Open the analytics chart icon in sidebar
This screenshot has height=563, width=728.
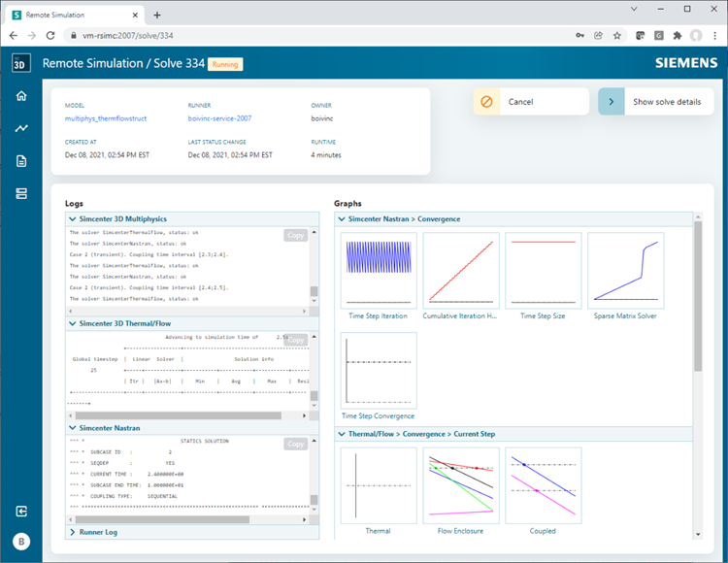[x=21, y=128]
